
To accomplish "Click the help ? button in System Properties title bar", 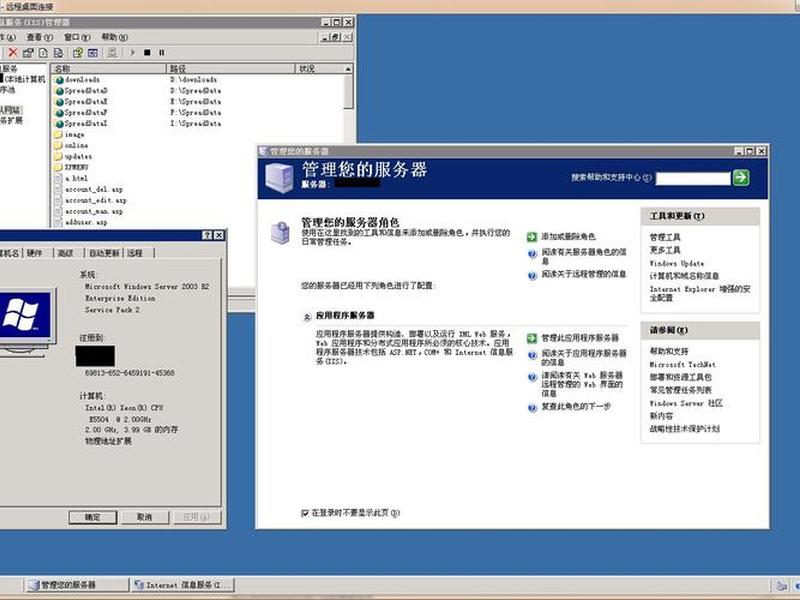I will pos(207,235).
